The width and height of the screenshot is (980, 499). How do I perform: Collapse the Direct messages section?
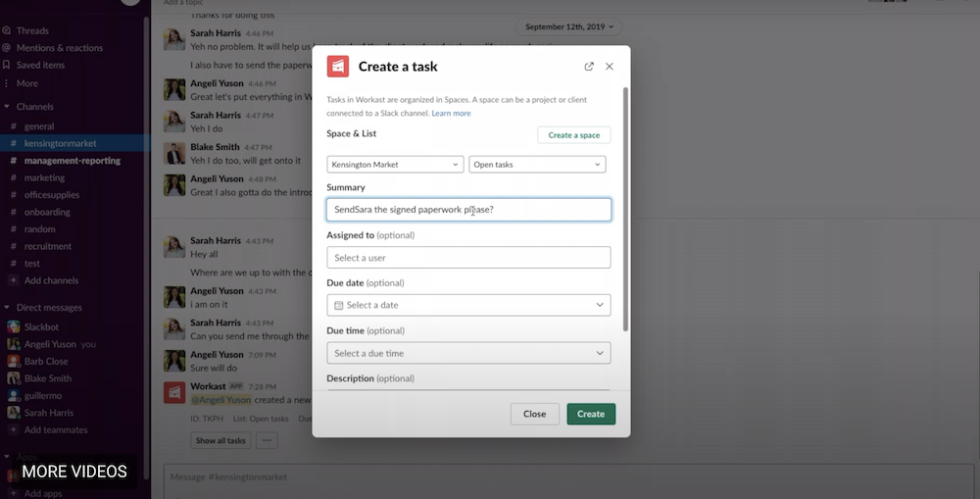point(7,308)
